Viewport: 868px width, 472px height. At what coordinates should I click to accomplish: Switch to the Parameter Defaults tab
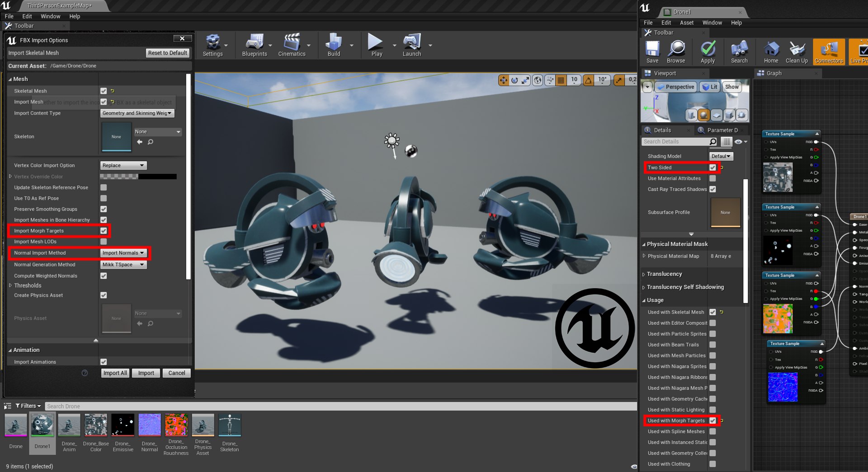722,130
